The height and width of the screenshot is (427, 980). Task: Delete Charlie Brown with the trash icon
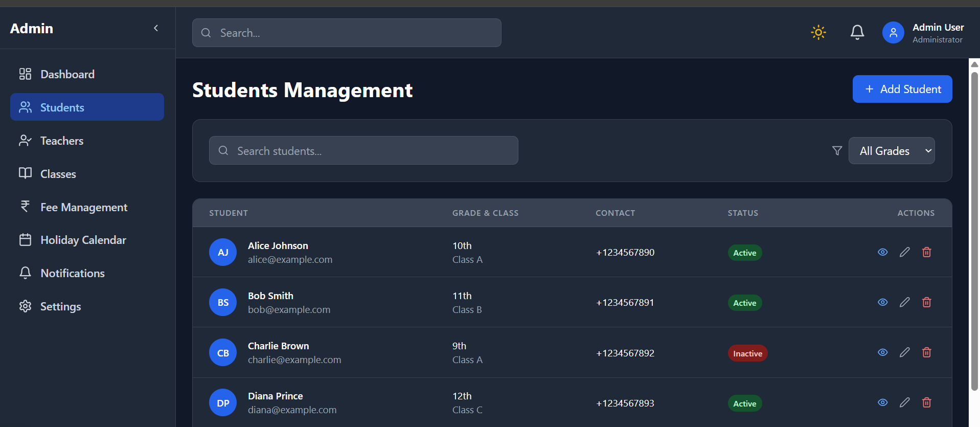[x=927, y=352]
